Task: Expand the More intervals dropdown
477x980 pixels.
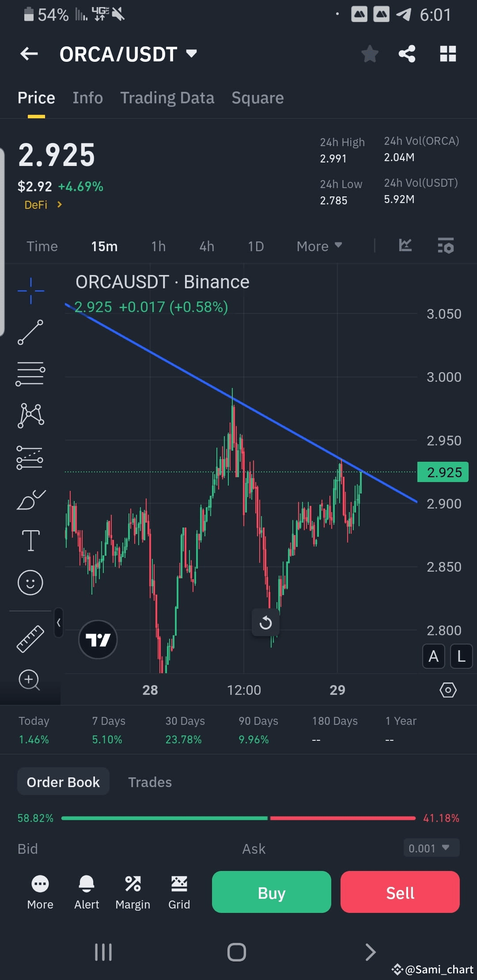Action: [319, 246]
